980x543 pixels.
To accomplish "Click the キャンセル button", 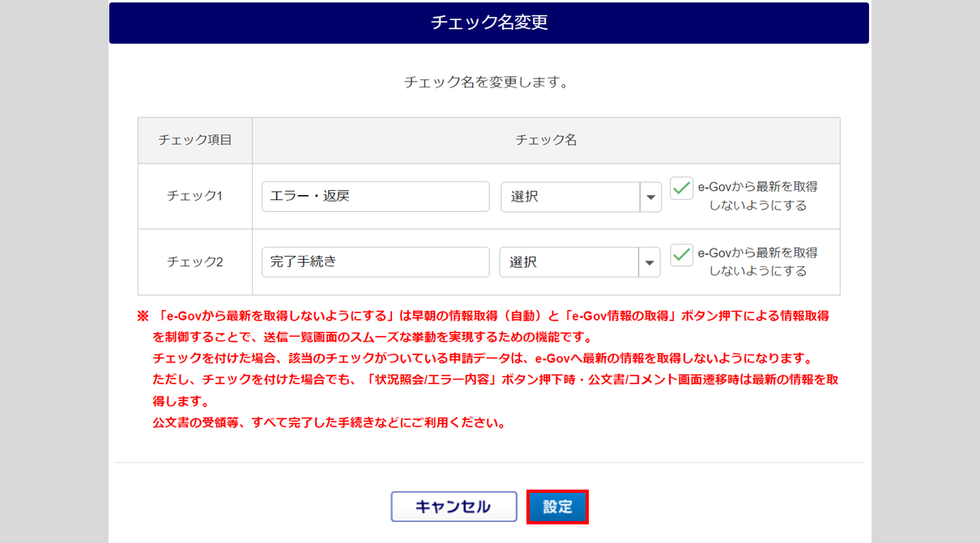I will pyautogui.click(x=454, y=507).
